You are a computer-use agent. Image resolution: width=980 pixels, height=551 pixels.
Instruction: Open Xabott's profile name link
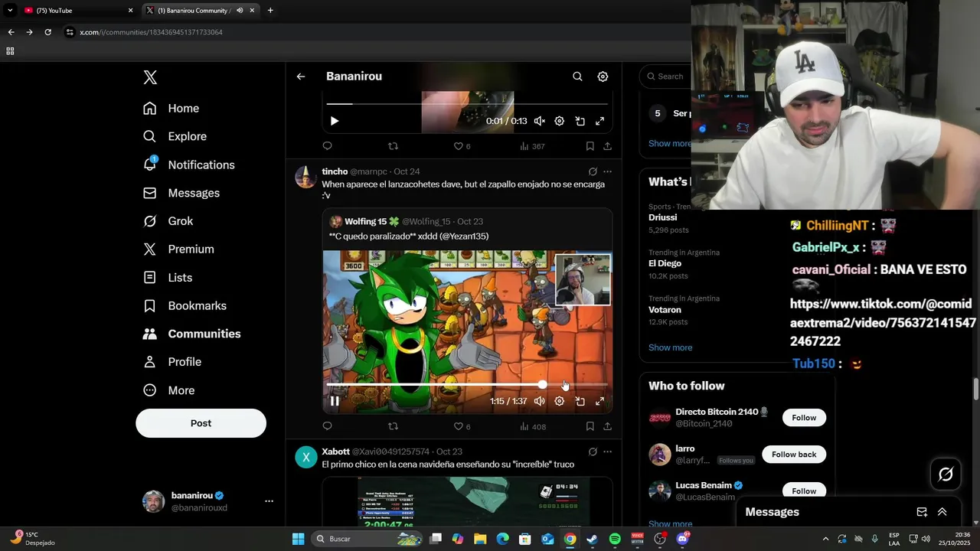pos(335,452)
